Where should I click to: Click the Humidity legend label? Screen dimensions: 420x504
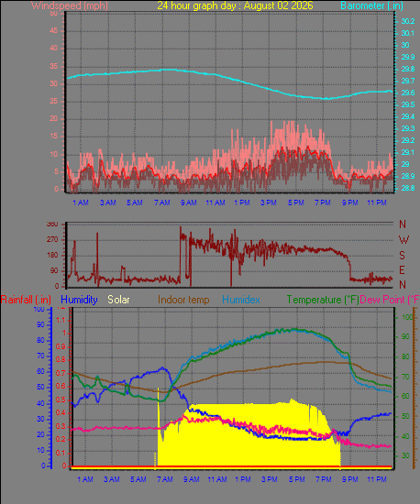79,300
